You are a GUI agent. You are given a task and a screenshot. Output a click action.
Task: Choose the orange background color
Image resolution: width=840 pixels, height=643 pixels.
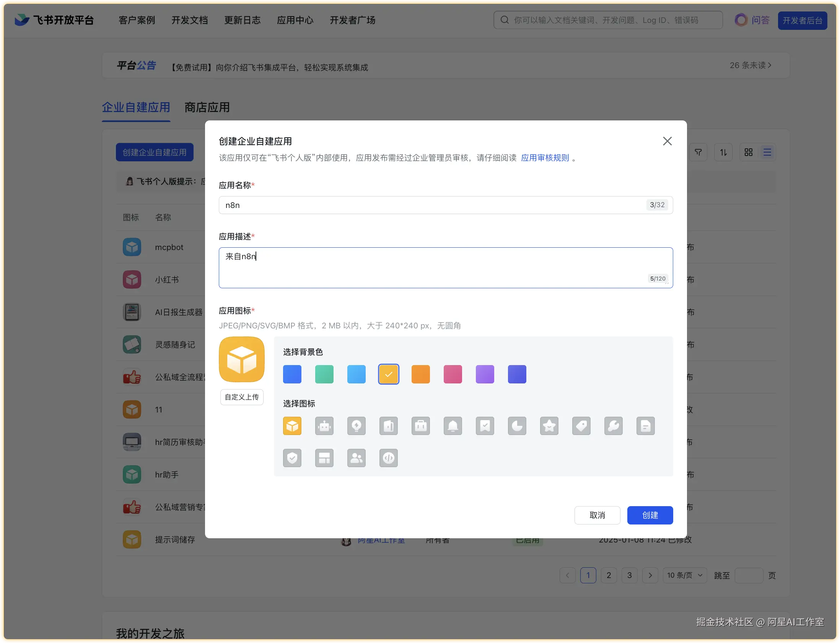[x=421, y=374]
